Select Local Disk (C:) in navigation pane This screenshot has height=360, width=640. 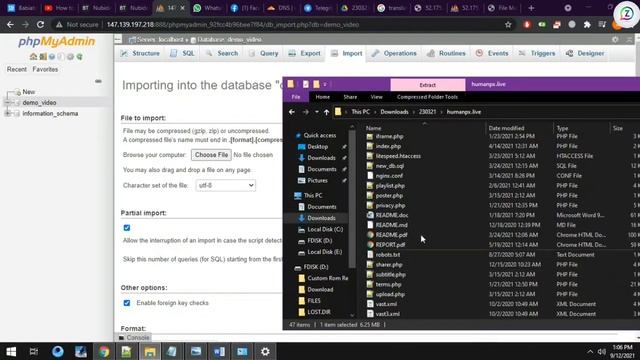pyautogui.click(x=325, y=229)
